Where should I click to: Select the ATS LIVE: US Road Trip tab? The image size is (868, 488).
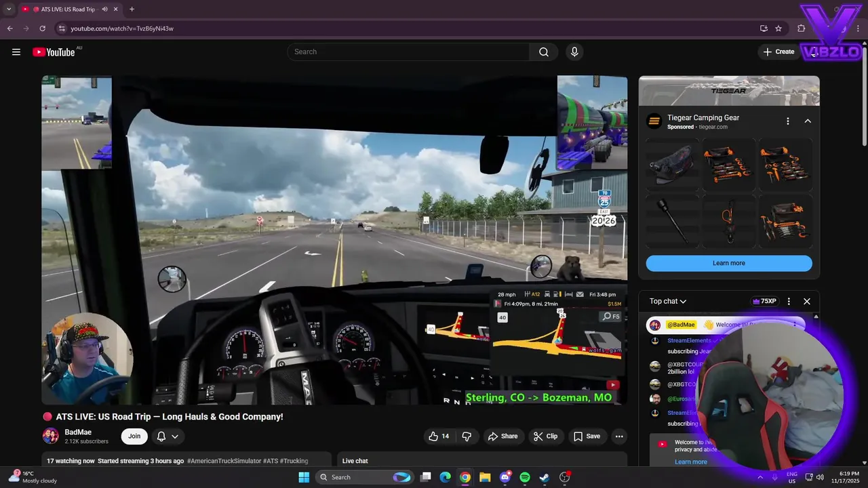(x=70, y=9)
